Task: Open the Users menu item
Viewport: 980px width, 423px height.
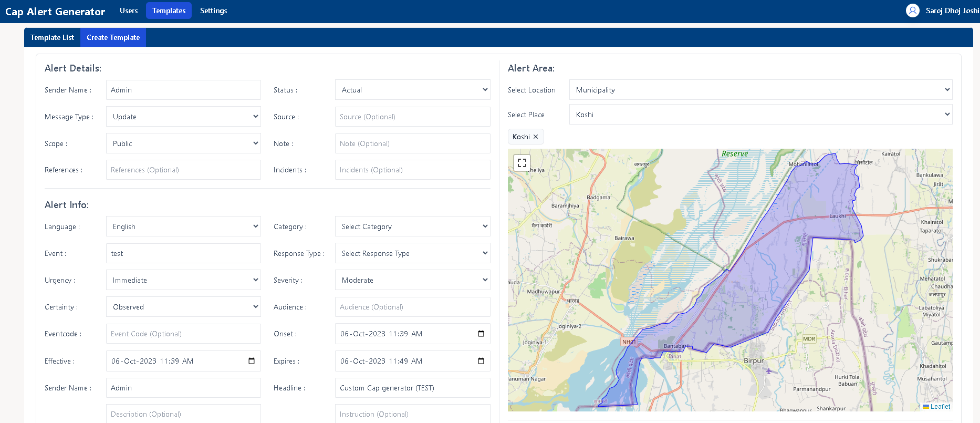Action: (x=129, y=11)
